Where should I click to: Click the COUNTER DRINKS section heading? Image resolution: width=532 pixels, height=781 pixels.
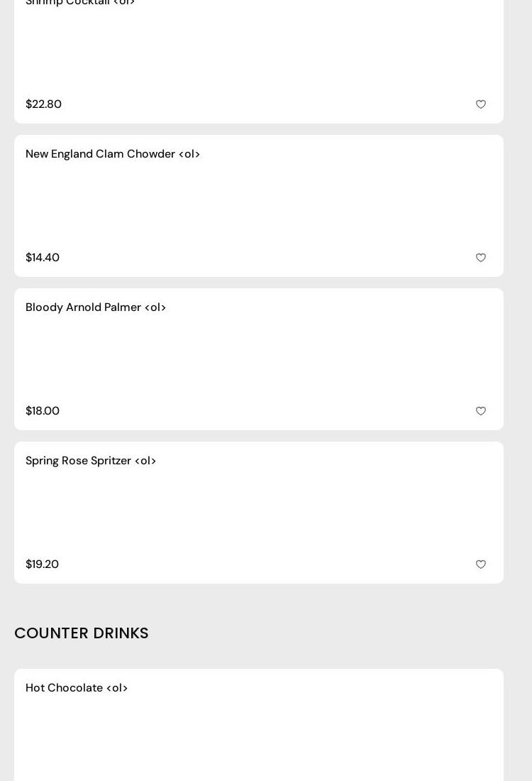pos(82,633)
